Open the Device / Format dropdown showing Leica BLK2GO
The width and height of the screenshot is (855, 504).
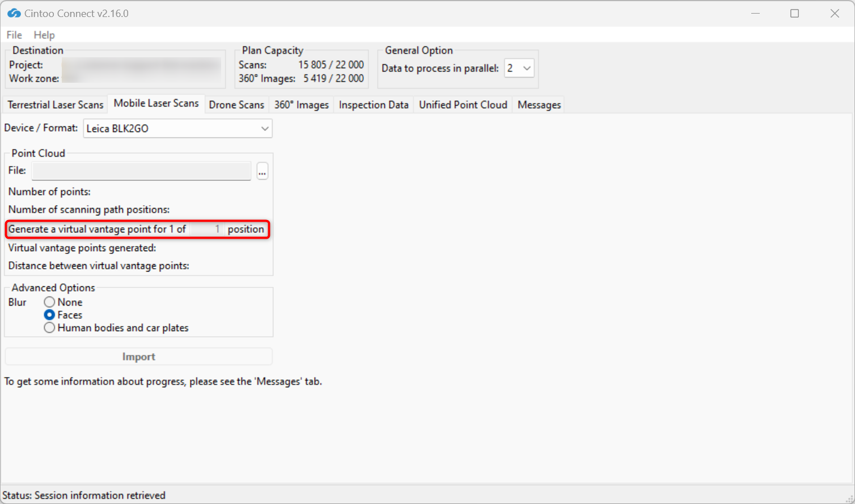[178, 129]
